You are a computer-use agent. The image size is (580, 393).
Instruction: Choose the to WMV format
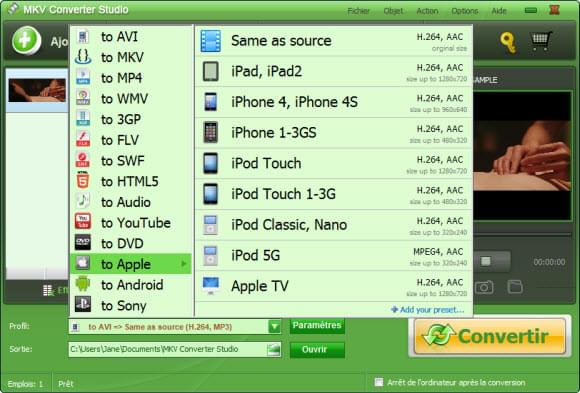pyautogui.click(x=131, y=99)
